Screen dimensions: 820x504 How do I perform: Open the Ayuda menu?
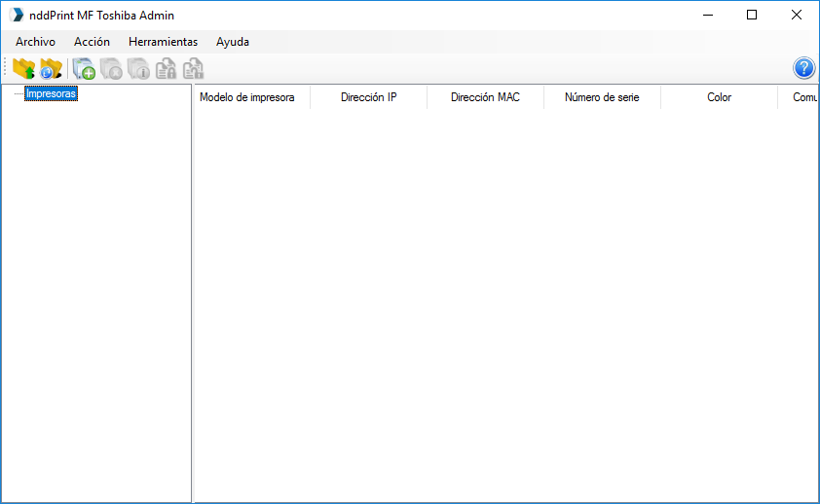click(233, 42)
